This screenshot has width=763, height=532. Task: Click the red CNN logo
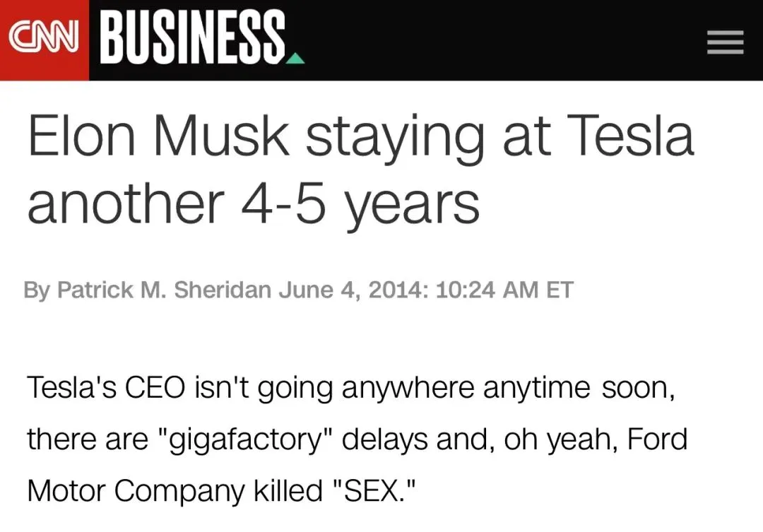[x=45, y=40]
